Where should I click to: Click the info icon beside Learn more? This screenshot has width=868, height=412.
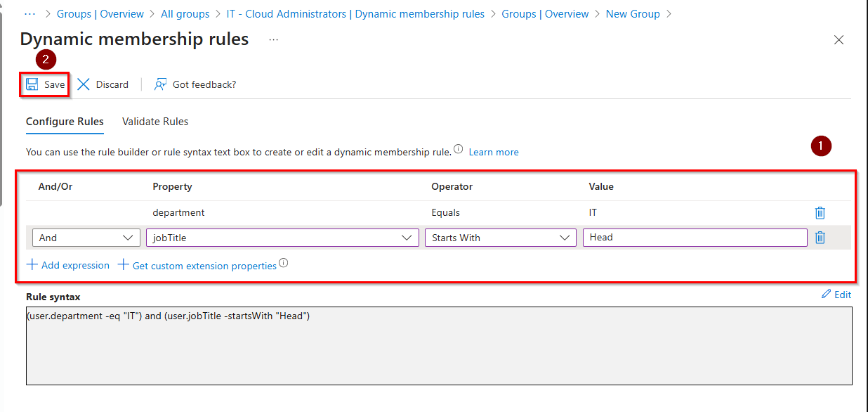pos(458,150)
